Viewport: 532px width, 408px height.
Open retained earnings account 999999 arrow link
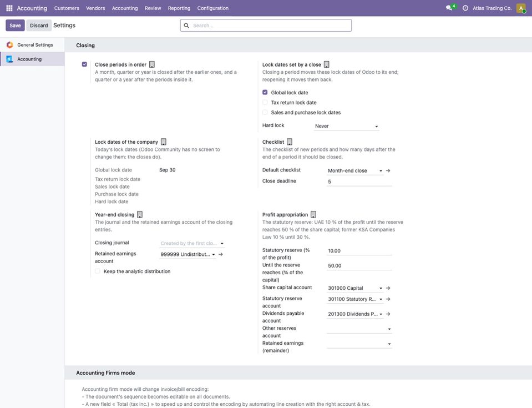221,254
